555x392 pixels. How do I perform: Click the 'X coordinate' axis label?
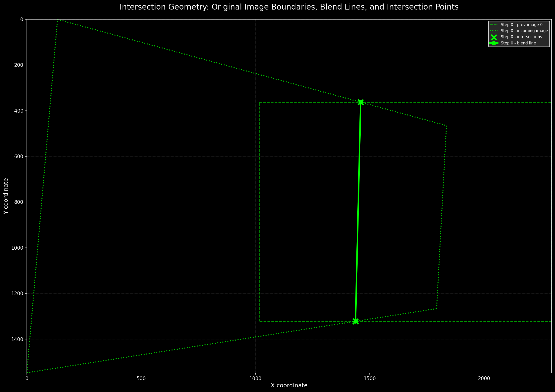coord(289,385)
